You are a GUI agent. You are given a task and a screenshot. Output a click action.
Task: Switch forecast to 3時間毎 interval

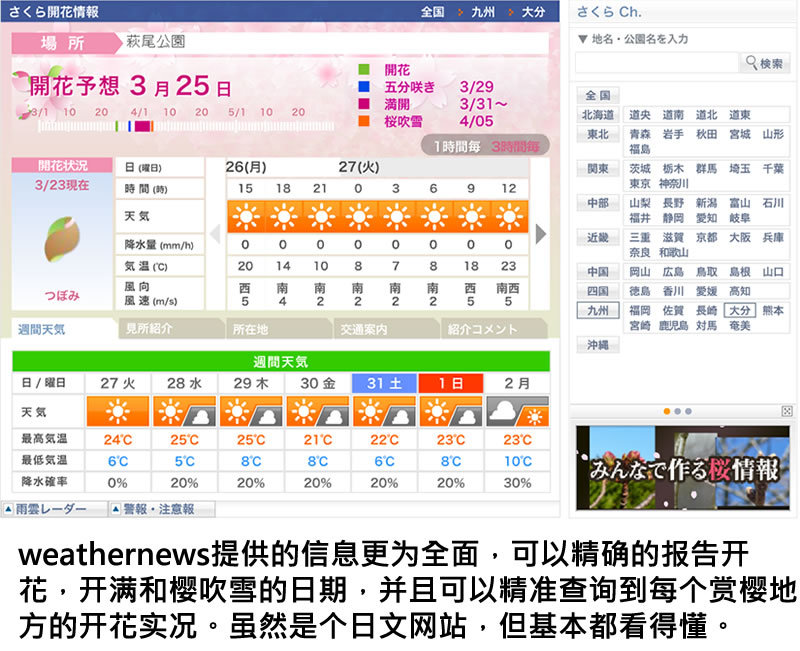(x=515, y=147)
